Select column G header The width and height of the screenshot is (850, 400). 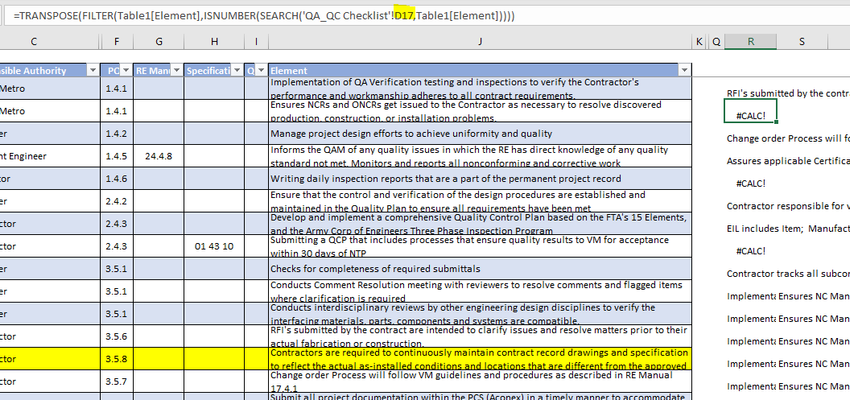(159, 41)
